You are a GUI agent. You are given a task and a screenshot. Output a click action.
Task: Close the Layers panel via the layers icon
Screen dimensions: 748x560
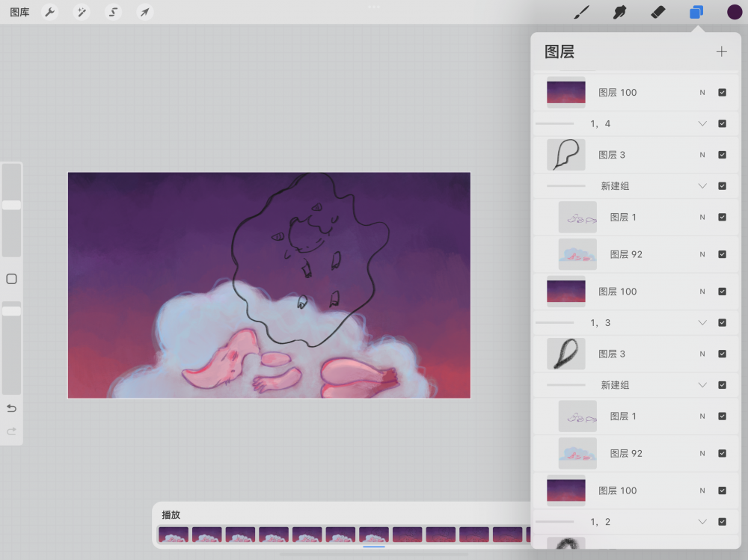point(696,12)
